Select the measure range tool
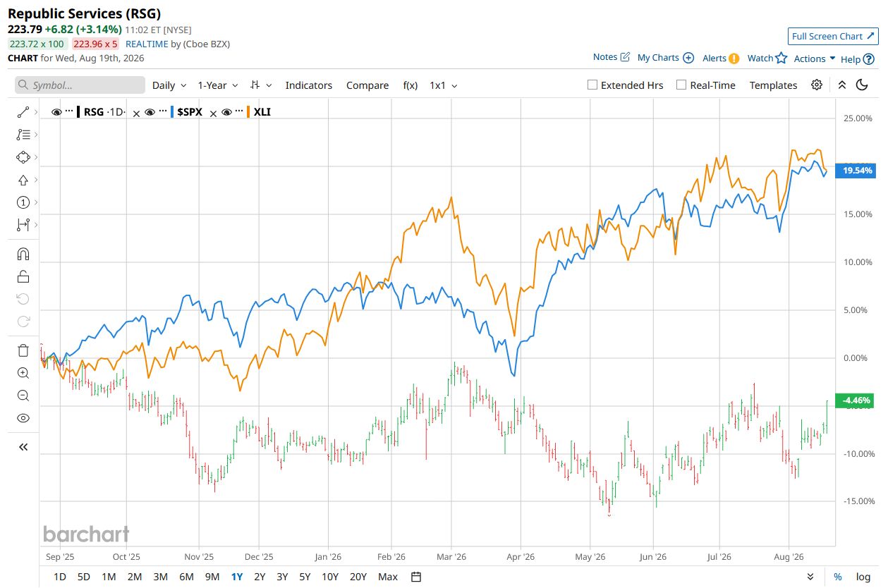The width and height of the screenshot is (888, 588). (x=23, y=225)
